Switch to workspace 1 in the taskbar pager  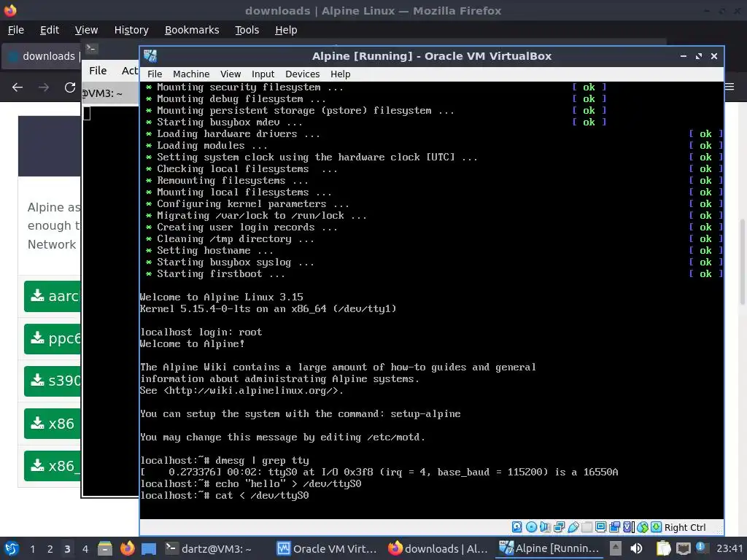point(32,549)
